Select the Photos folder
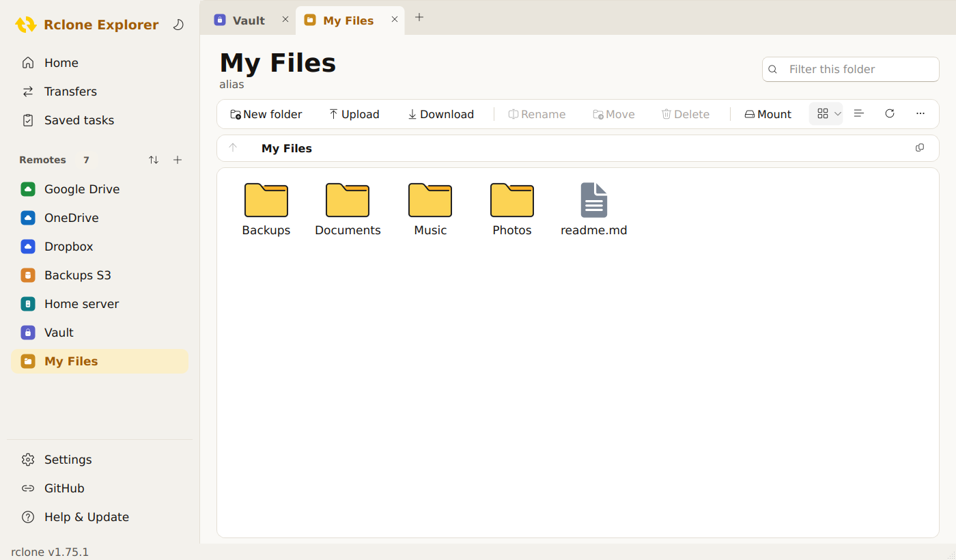The height and width of the screenshot is (560, 956). [512, 209]
